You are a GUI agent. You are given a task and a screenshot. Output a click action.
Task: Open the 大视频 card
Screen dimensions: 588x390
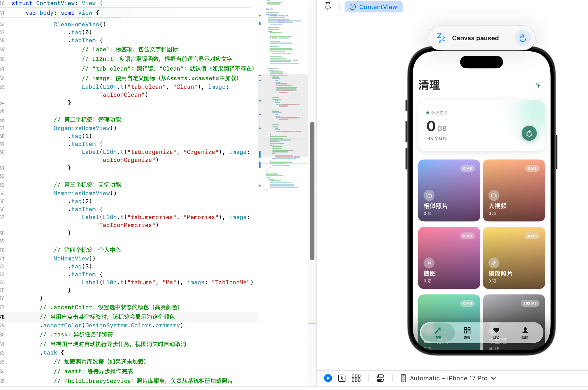514,190
